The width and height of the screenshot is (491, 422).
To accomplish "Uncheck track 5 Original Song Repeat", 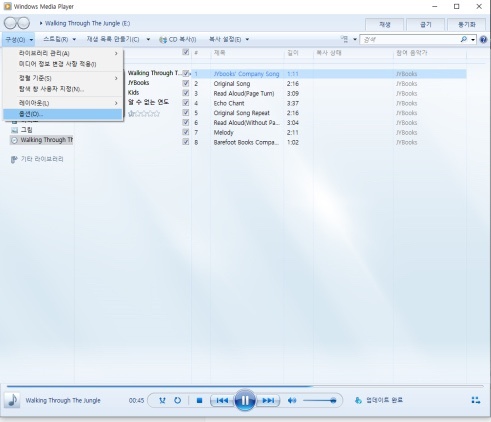I will [x=186, y=113].
